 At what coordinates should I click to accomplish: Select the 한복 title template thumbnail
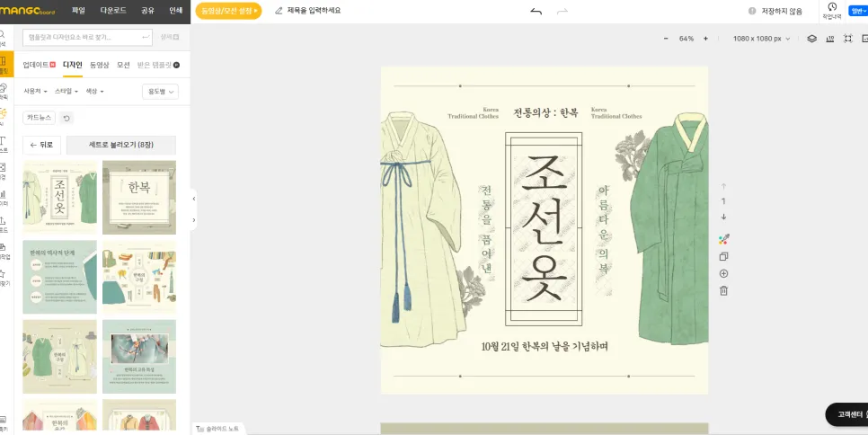tap(139, 198)
